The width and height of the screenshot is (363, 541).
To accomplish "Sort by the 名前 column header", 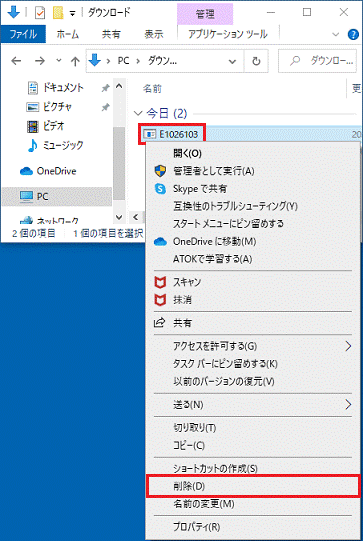I will pyautogui.click(x=152, y=89).
